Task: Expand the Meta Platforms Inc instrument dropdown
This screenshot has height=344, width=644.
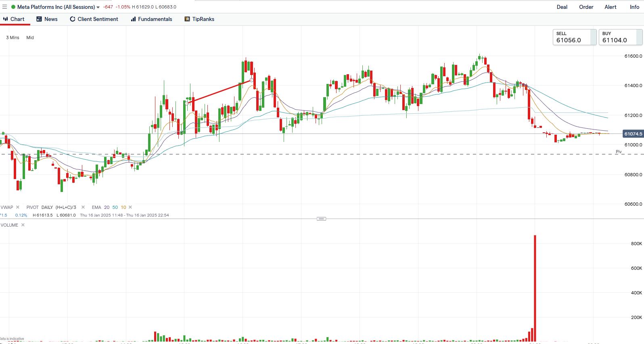Action: [98, 7]
